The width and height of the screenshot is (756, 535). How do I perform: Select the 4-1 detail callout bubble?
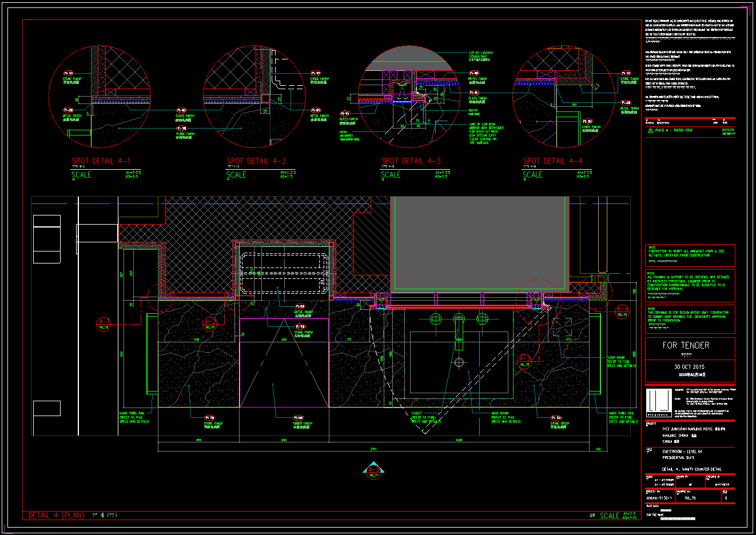click(x=104, y=324)
